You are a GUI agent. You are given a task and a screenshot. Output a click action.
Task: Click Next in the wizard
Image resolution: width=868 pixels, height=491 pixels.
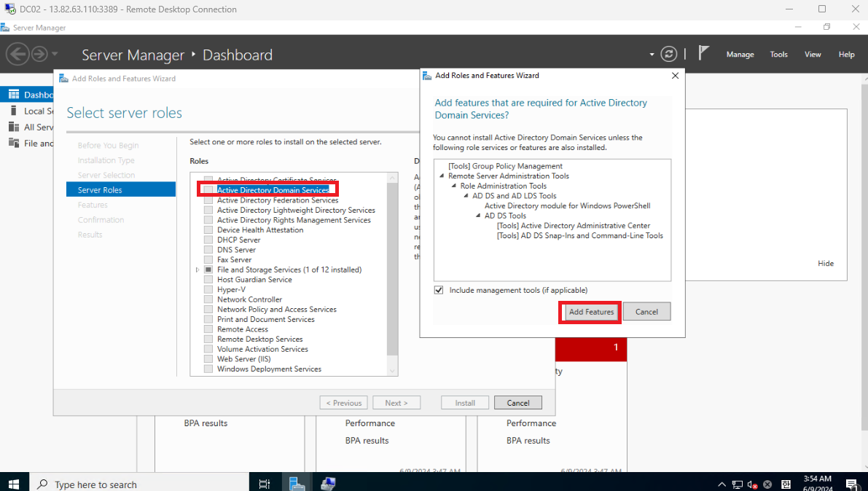click(x=396, y=403)
